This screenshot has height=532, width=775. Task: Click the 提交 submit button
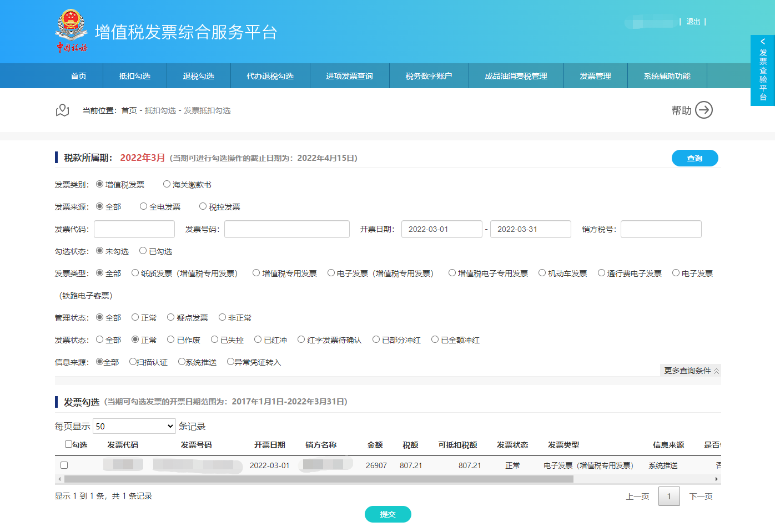(x=388, y=514)
